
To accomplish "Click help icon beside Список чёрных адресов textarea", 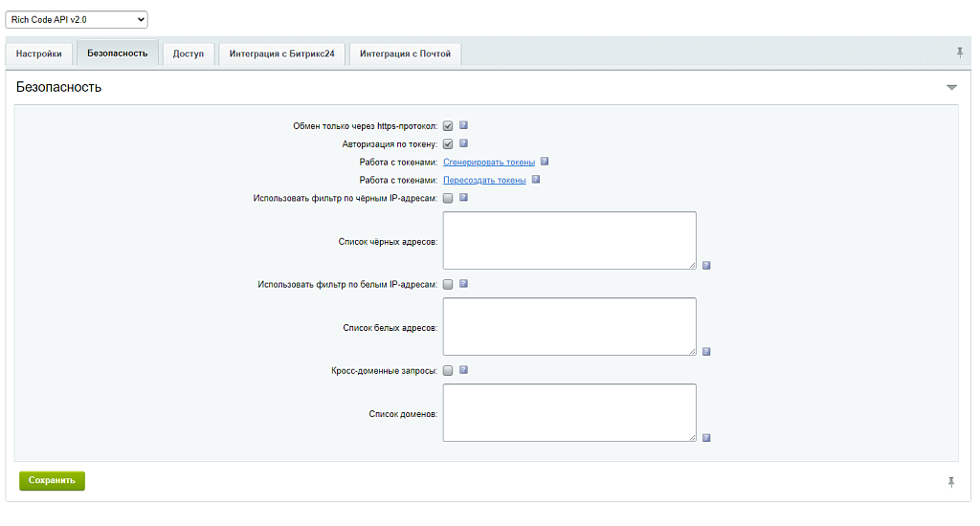I will click(706, 266).
